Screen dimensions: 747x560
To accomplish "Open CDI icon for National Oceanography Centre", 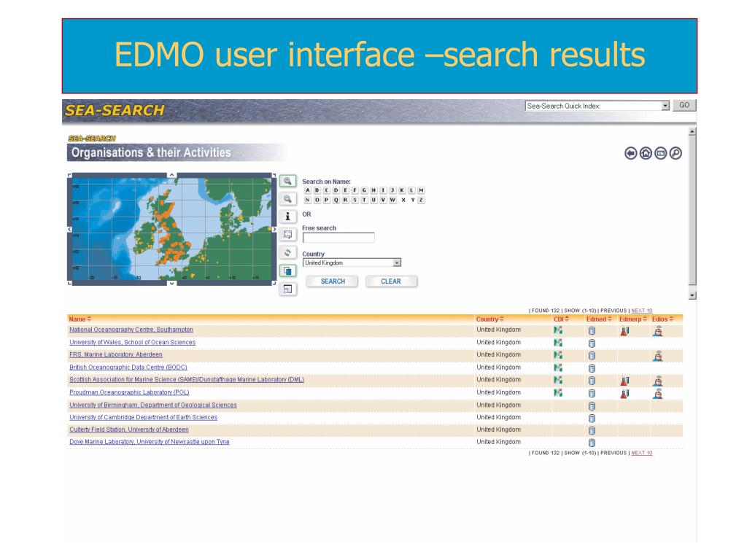I will [x=558, y=330].
